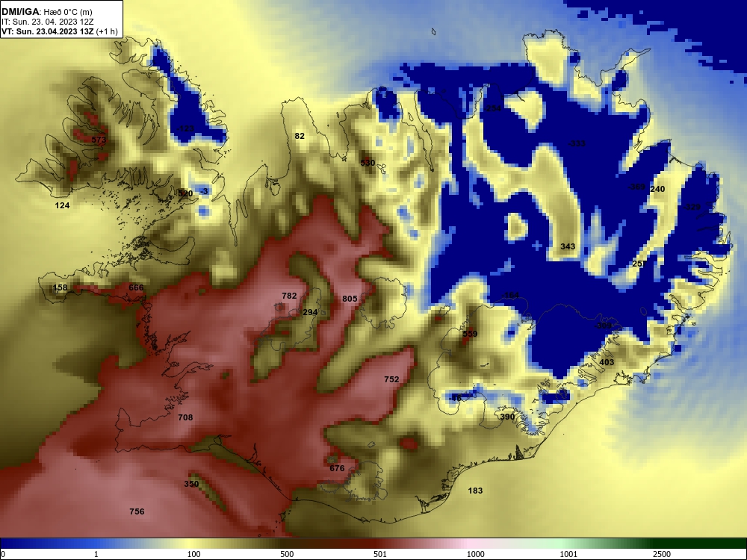This screenshot has height=560, width=747.
Task: Click the 708 value label
Action: tap(185, 417)
